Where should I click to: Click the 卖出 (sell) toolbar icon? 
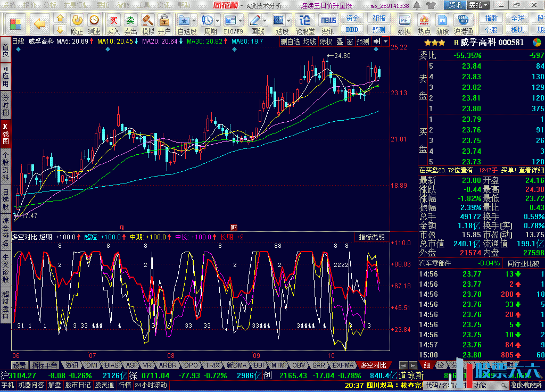pyautogui.click(x=130, y=23)
